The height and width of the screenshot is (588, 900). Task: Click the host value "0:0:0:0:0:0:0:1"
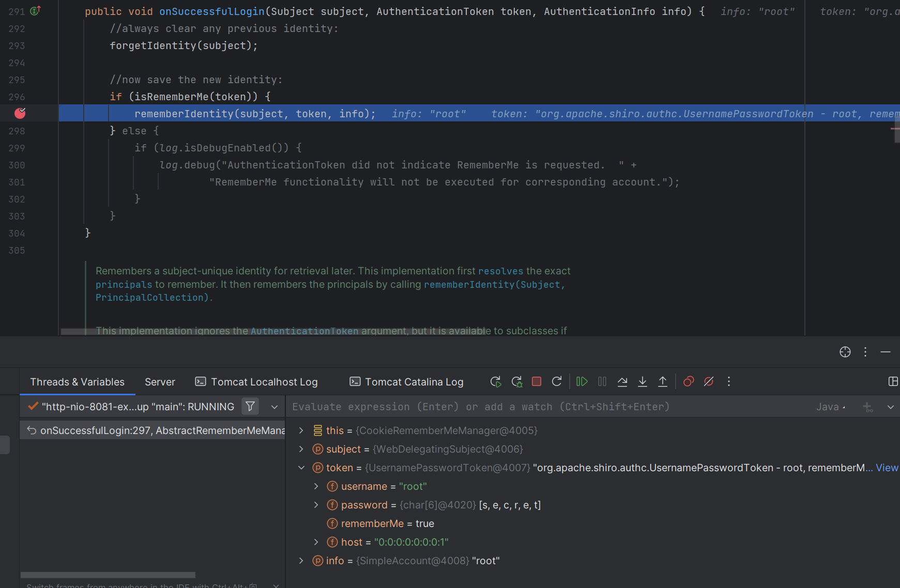click(x=411, y=542)
